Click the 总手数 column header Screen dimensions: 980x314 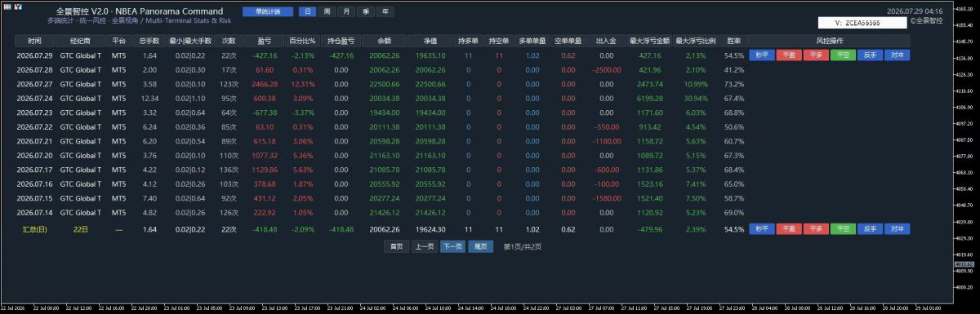pos(149,40)
